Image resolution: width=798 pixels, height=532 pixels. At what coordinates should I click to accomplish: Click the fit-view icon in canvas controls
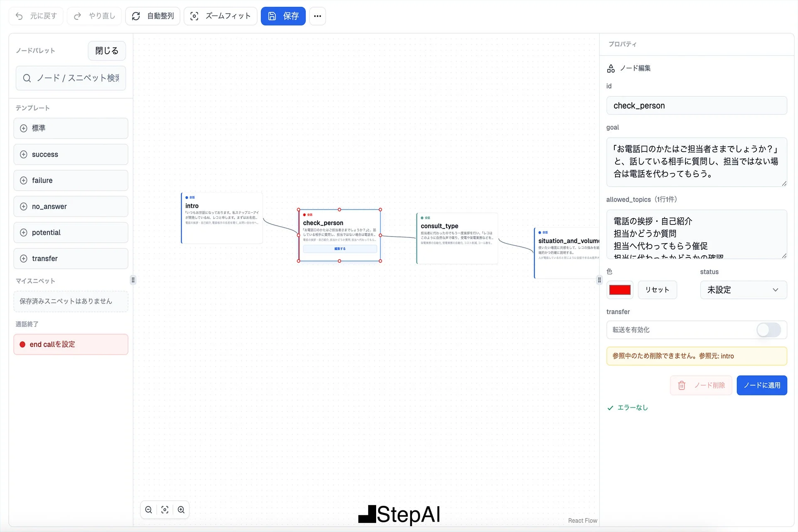coord(165,509)
